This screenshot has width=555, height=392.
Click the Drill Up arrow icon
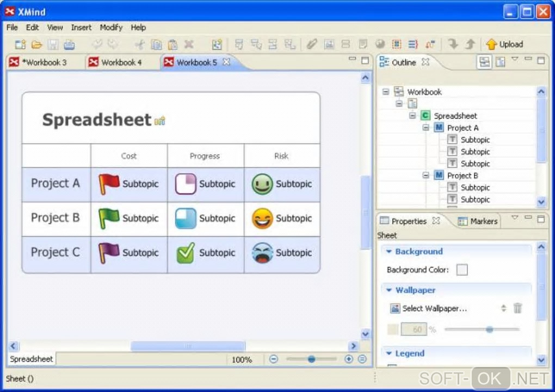tap(470, 44)
